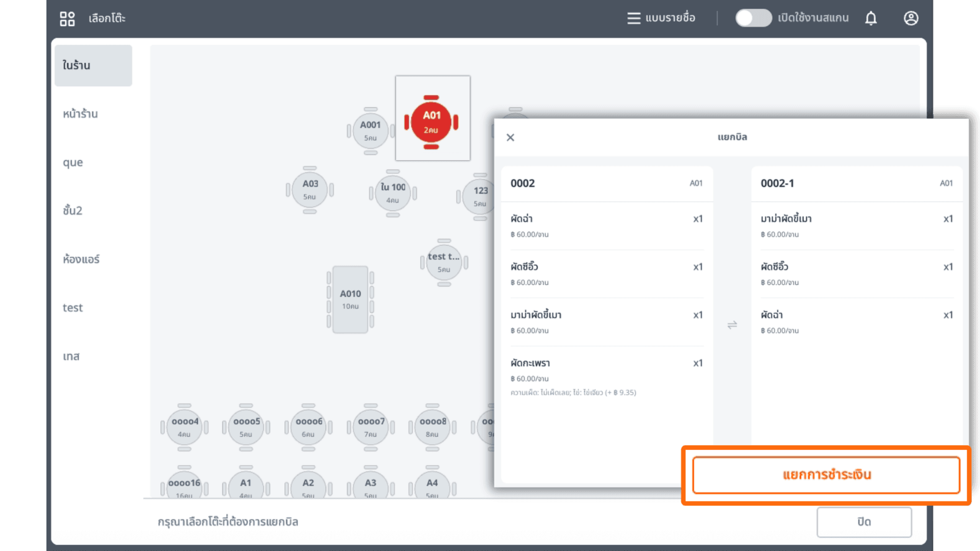This screenshot has height=551, width=980.
Task: Open the ในร้าน zone tab
Action: click(x=93, y=65)
